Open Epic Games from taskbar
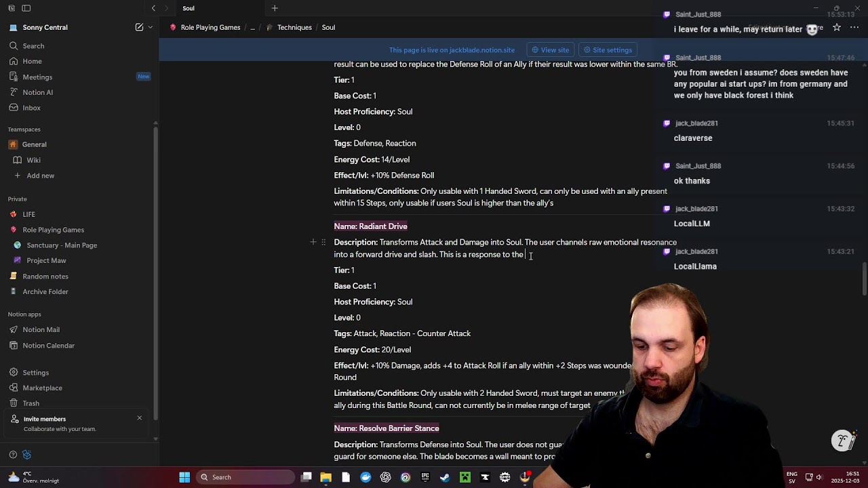 pos(425,477)
